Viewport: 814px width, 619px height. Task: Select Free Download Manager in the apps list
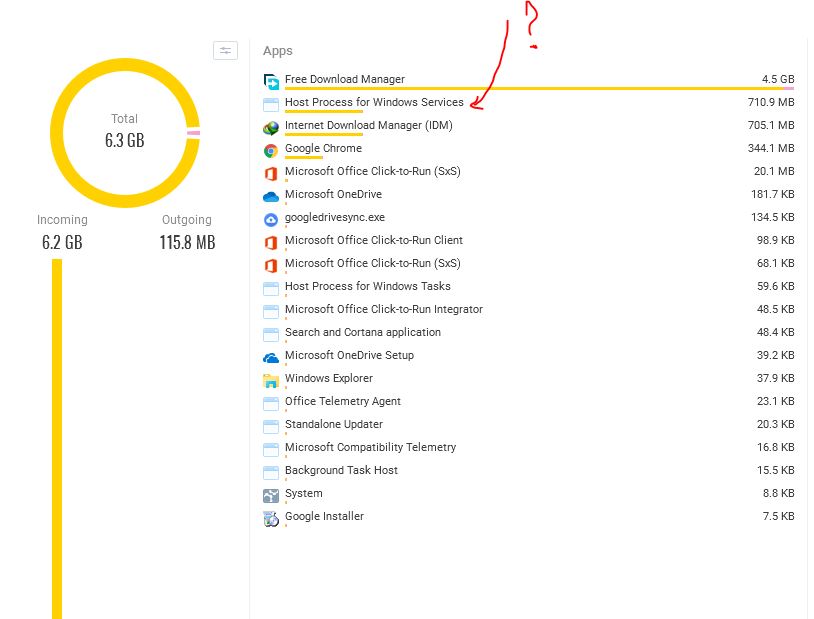[345, 79]
